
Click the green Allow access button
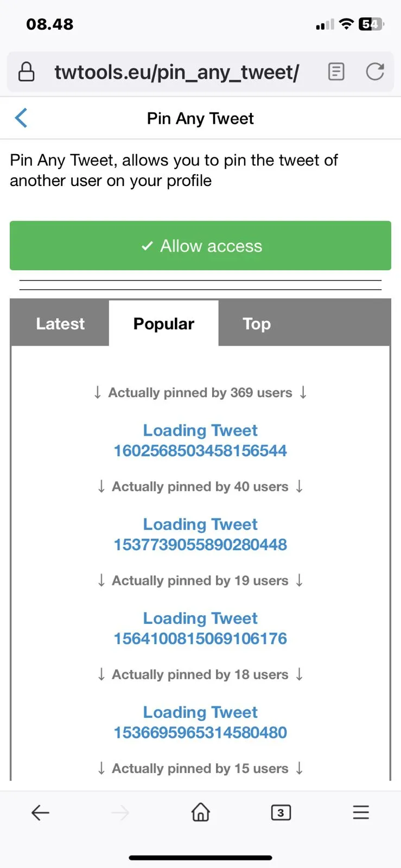[200, 246]
